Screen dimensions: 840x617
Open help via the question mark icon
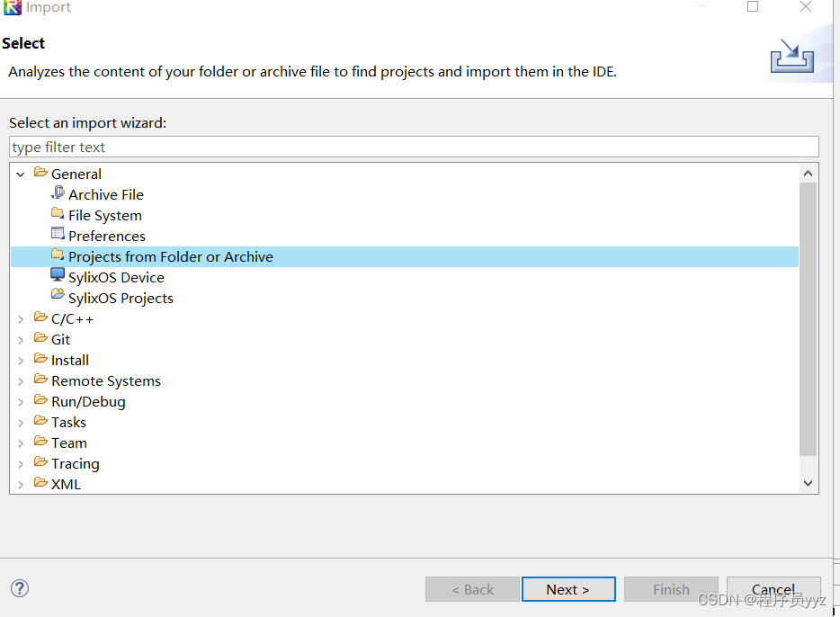coord(20,588)
